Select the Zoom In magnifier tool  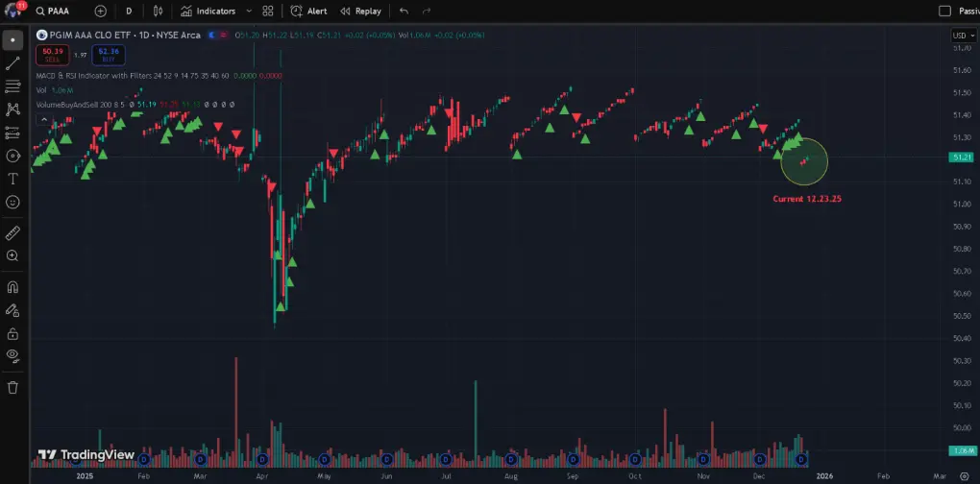click(x=12, y=255)
